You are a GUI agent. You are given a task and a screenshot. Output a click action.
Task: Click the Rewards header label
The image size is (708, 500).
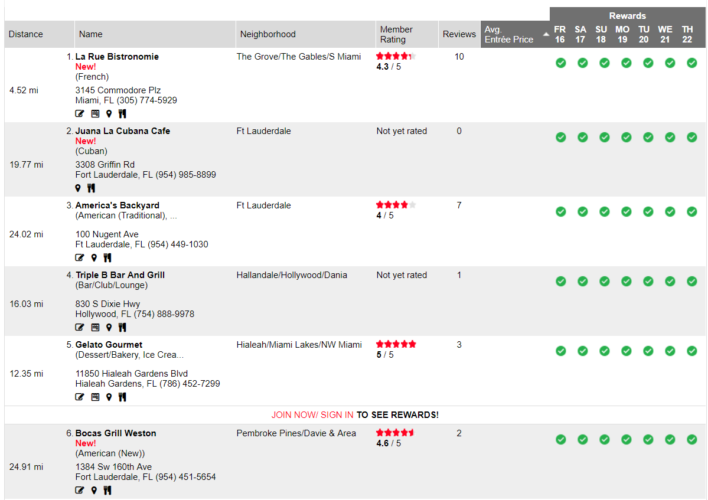[627, 16]
